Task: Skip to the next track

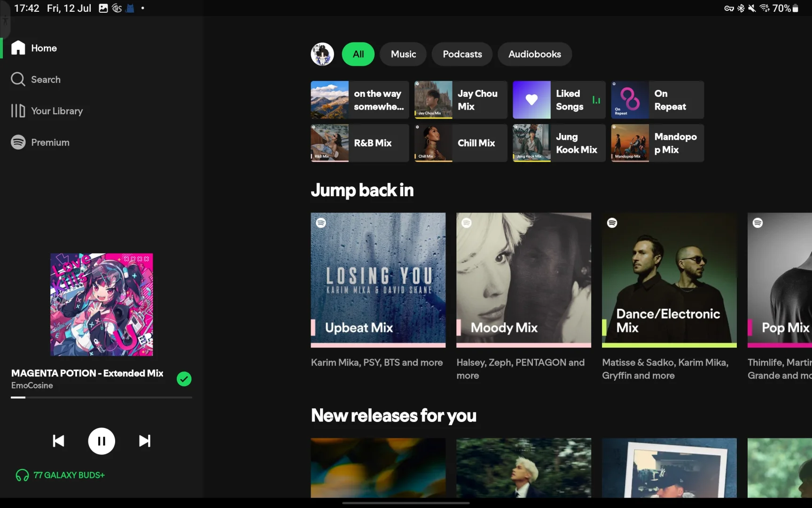Action: (x=145, y=441)
